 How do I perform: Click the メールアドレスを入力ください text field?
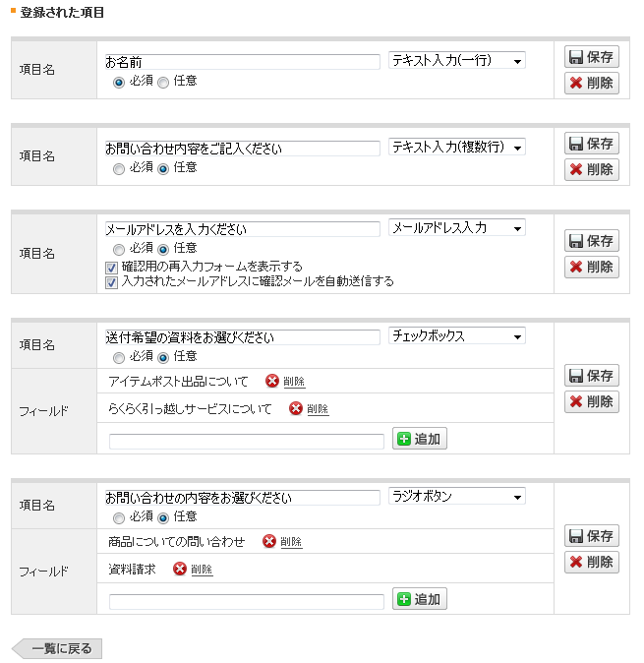click(x=242, y=229)
